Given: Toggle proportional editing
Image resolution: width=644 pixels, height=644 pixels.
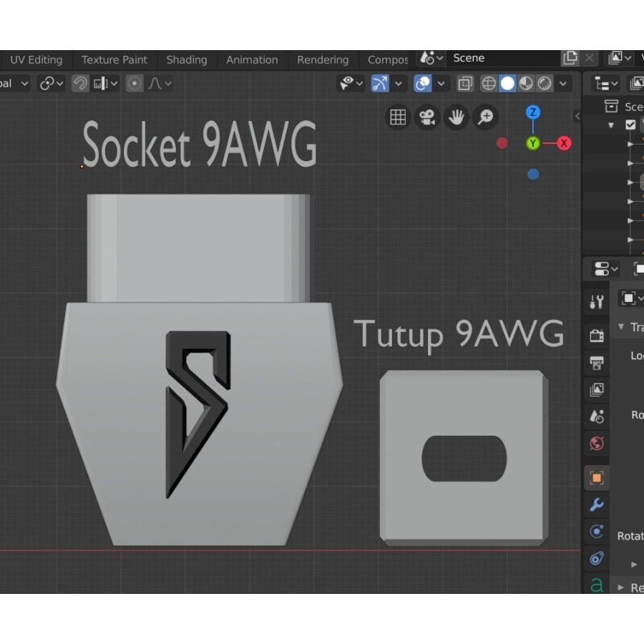Looking at the screenshot, I should [x=135, y=84].
